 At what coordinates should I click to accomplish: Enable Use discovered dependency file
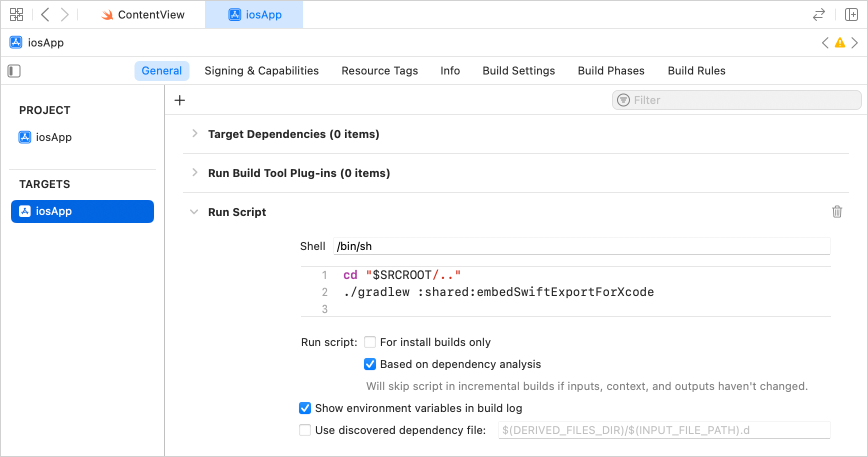pyautogui.click(x=305, y=429)
